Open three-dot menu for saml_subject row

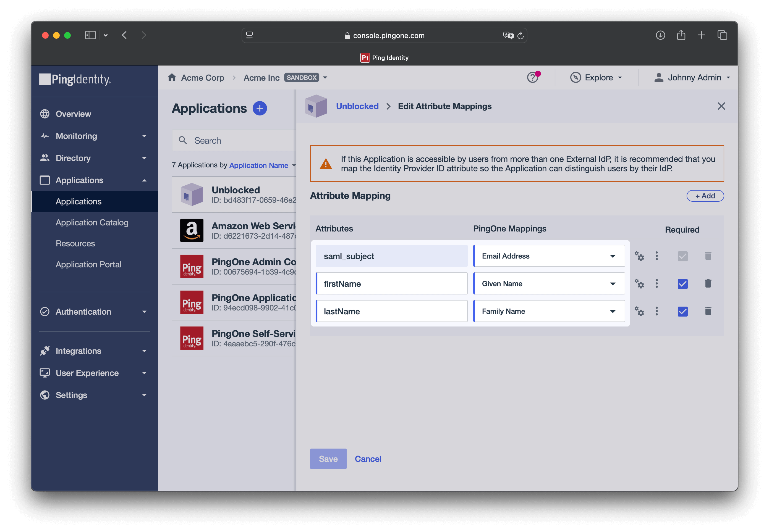point(656,256)
